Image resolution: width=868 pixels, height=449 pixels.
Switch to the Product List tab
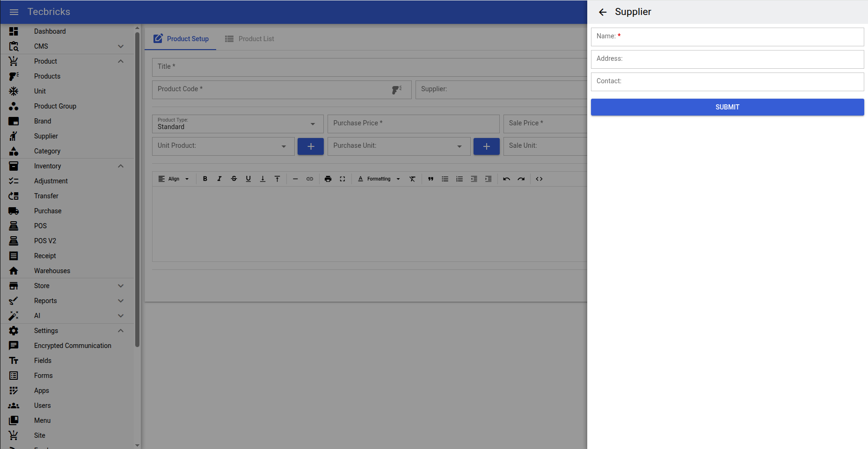[249, 39]
